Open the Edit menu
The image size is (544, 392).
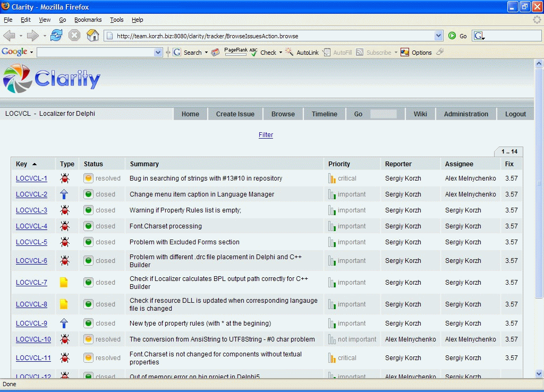[25, 20]
